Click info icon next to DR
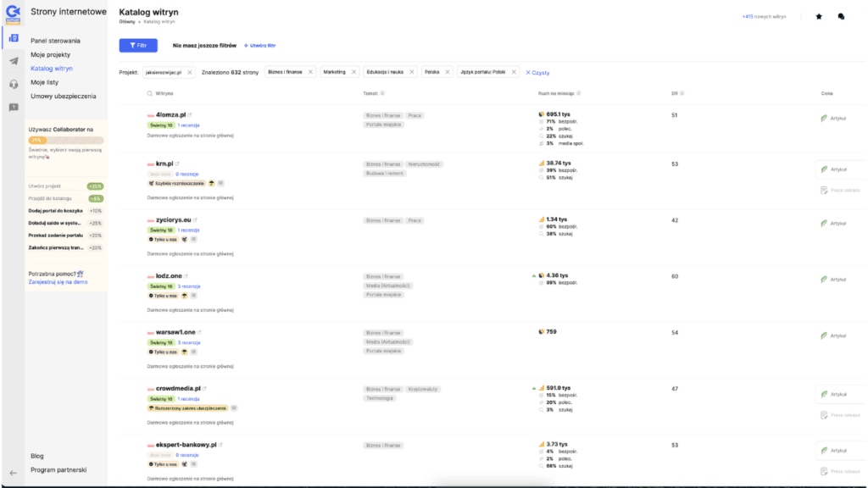The height and width of the screenshot is (488, 868). (682, 93)
